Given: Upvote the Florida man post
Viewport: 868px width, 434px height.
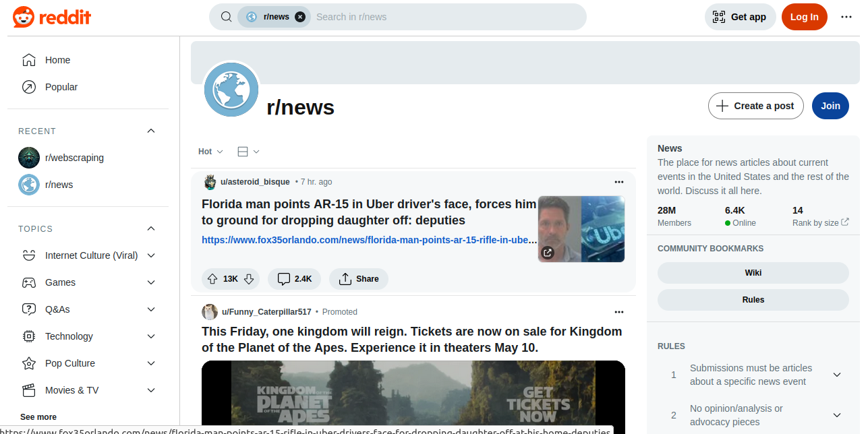Looking at the screenshot, I should click(x=212, y=279).
